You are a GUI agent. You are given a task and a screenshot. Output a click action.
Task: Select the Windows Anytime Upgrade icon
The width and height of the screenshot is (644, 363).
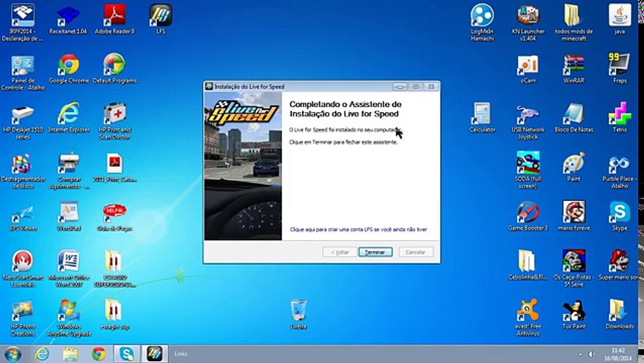coord(69,319)
